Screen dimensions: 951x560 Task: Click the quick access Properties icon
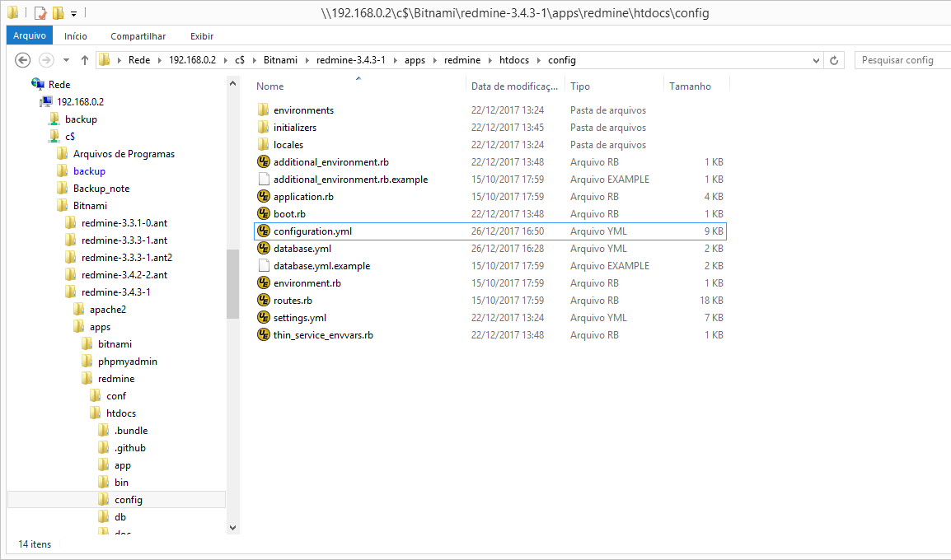pyautogui.click(x=40, y=13)
